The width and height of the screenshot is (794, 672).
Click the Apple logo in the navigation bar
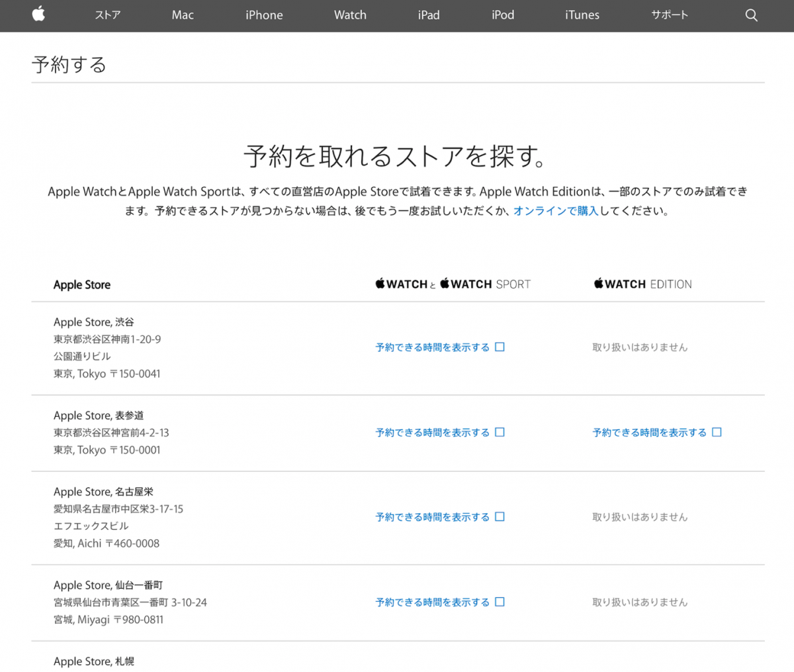pos(38,15)
